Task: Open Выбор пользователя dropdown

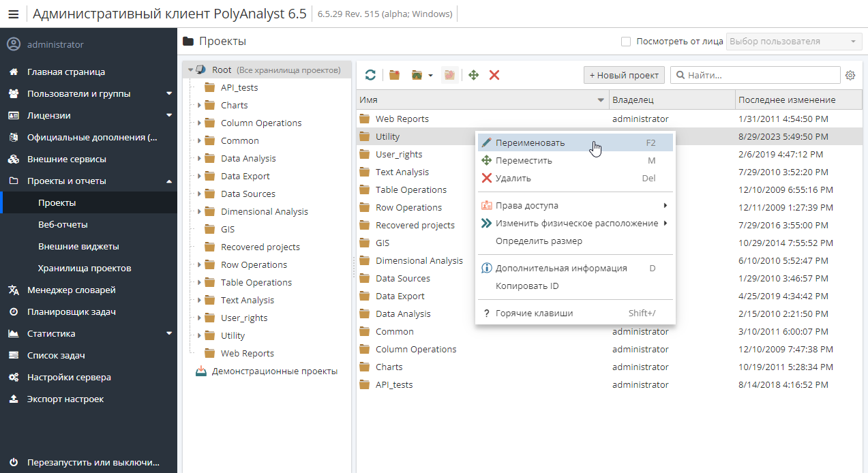Action: [794, 42]
